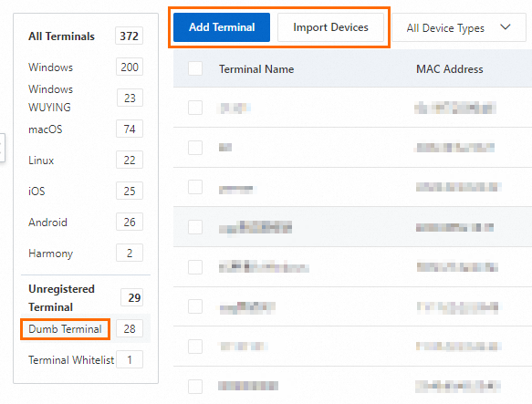The width and height of the screenshot is (532, 404).
Task: Select the Dumb Terminal category
Action: tap(65, 328)
